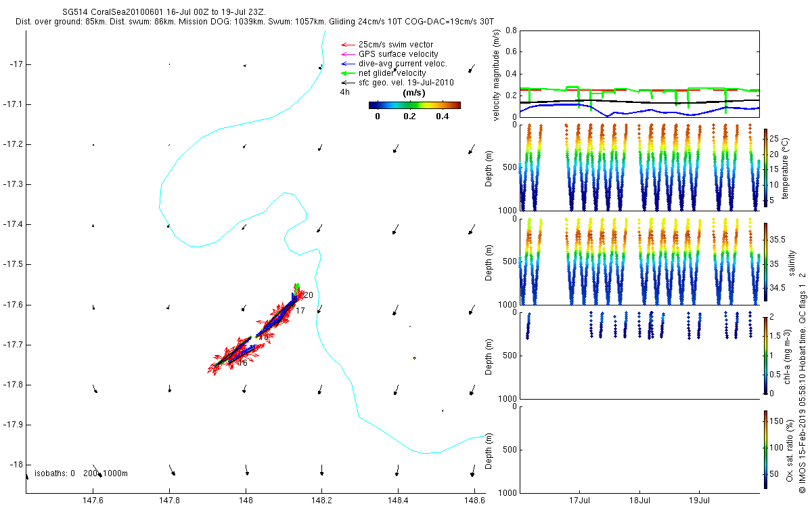The image size is (812, 508).
Task: Click the '148.6' longitude tick label
Action: tap(474, 502)
